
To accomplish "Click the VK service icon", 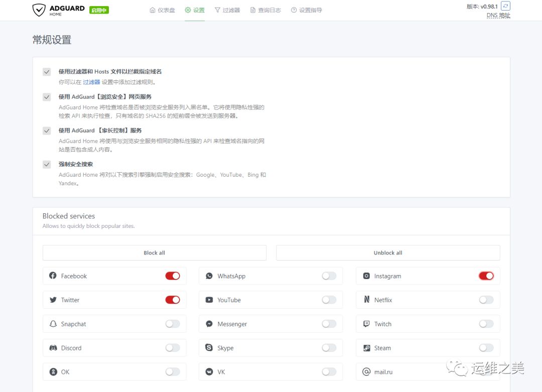I will 209,371.
